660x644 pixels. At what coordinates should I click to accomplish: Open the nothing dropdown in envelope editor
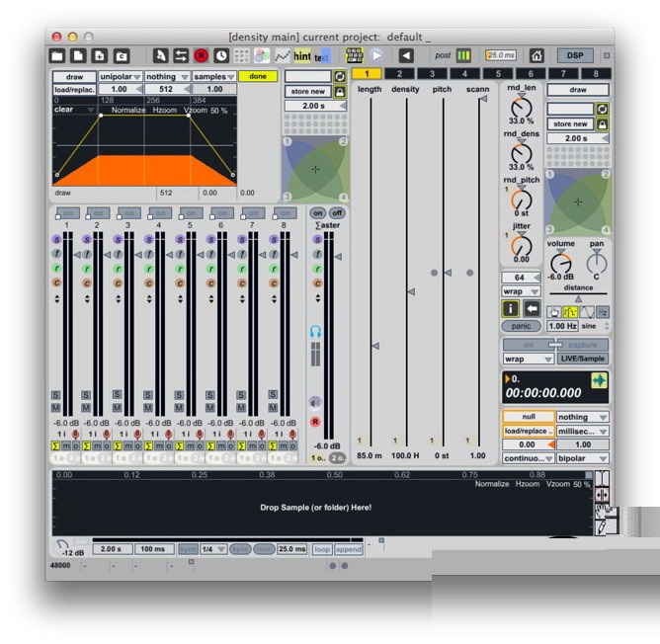tap(167, 77)
